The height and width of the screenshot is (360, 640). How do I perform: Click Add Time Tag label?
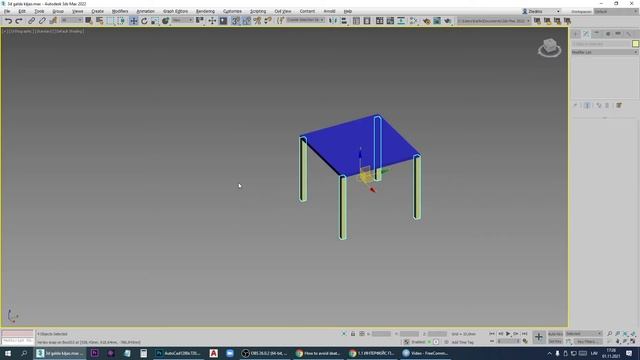coord(462,342)
